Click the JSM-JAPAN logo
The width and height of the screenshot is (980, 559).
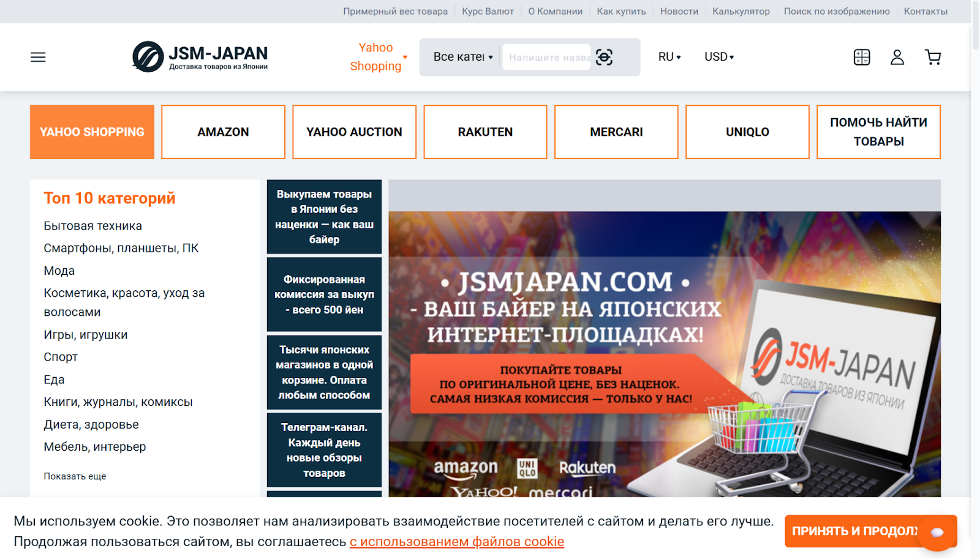click(x=200, y=57)
